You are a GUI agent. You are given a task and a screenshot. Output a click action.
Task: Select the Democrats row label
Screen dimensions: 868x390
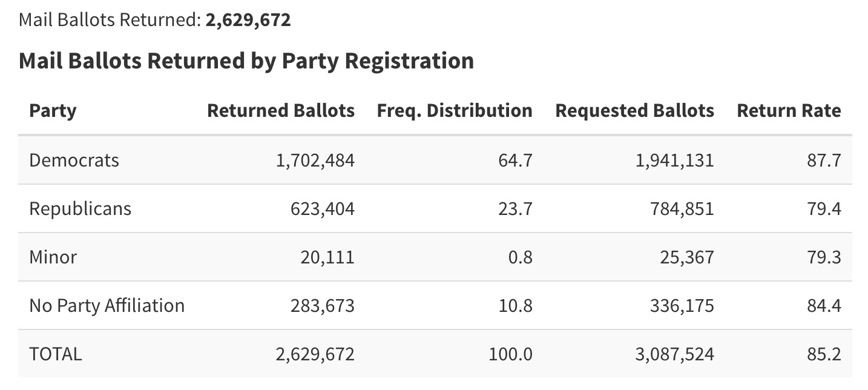74,160
